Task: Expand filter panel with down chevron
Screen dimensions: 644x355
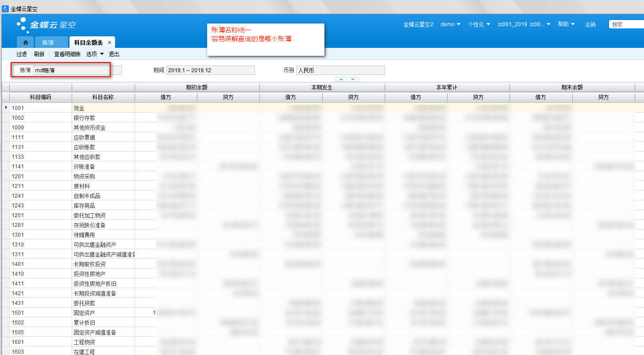Action: (352, 79)
